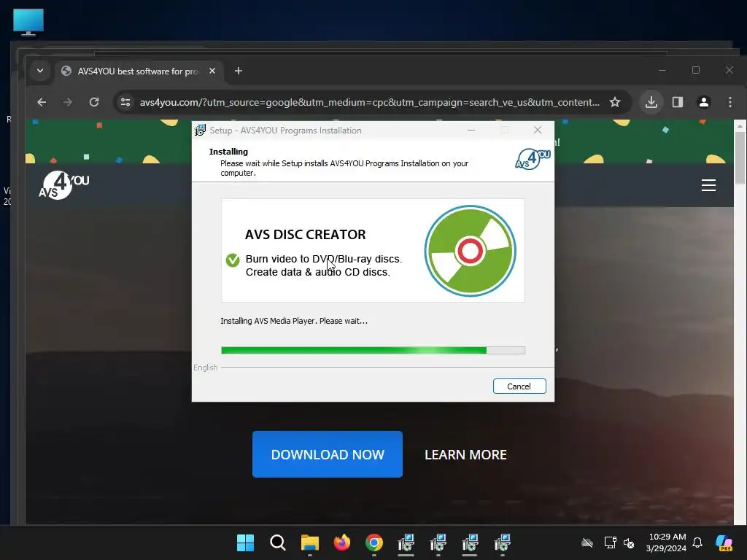Open Chrome downloads
Image resolution: width=747 pixels, height=560 pixels.
pyautogui.click(x=651, y=102)
